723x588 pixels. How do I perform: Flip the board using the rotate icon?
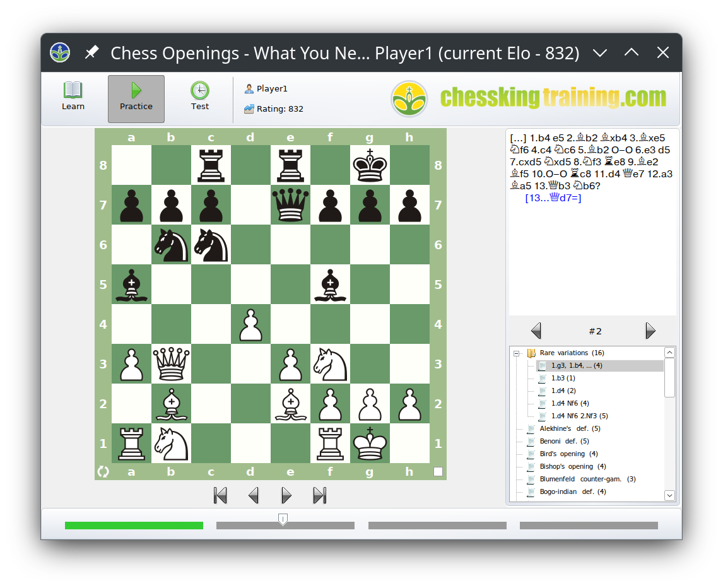click(x=103, y=471)
